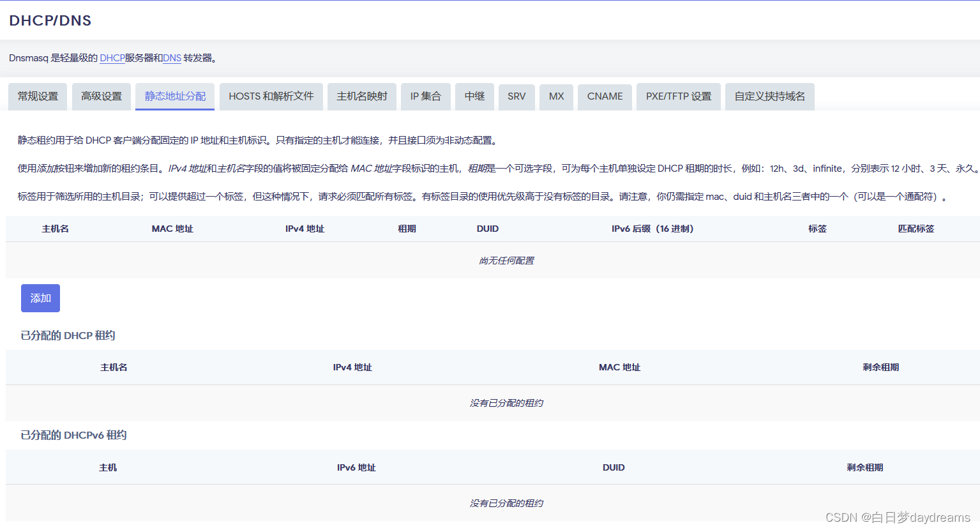Open the SRV tab
980x530 pixels.
516,96
